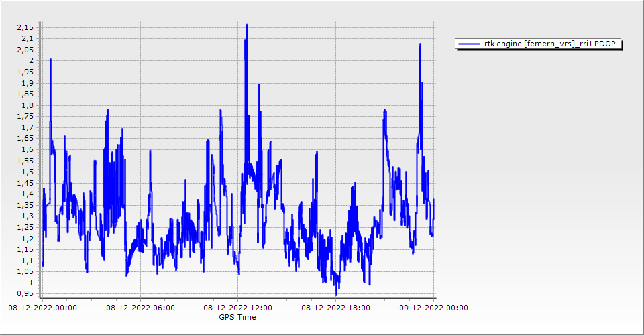
Task: Click the 08-12-2022 12:00 axis label
Action: 238,308
